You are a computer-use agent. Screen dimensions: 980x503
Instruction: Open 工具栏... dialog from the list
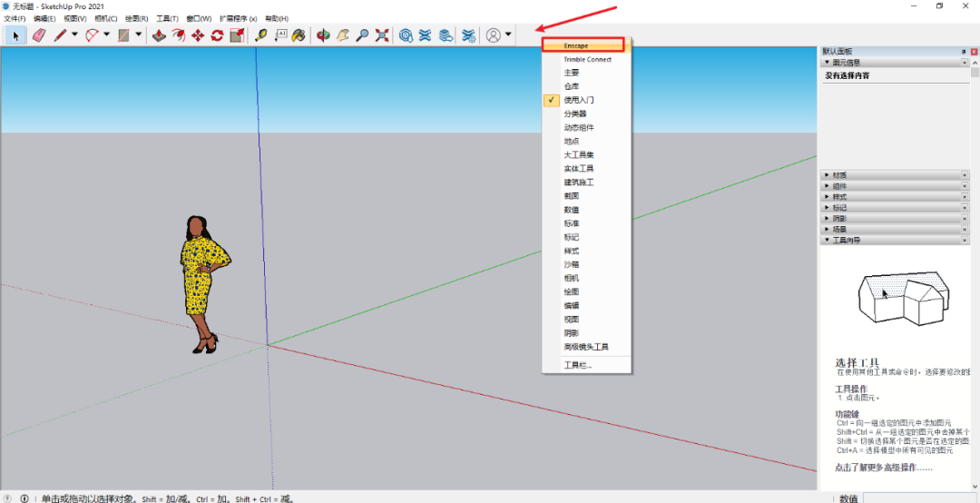[x=578, y=364]
